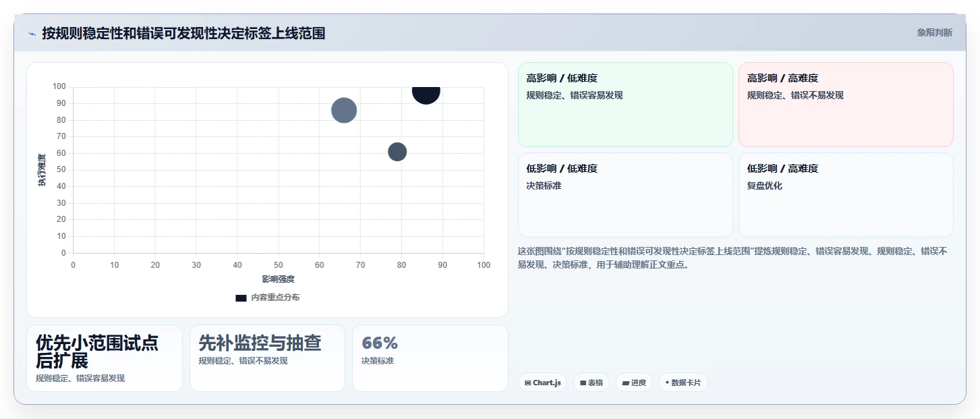Click the 先补监控与抽查 card

pyautogui.click(x=267, y=358)
